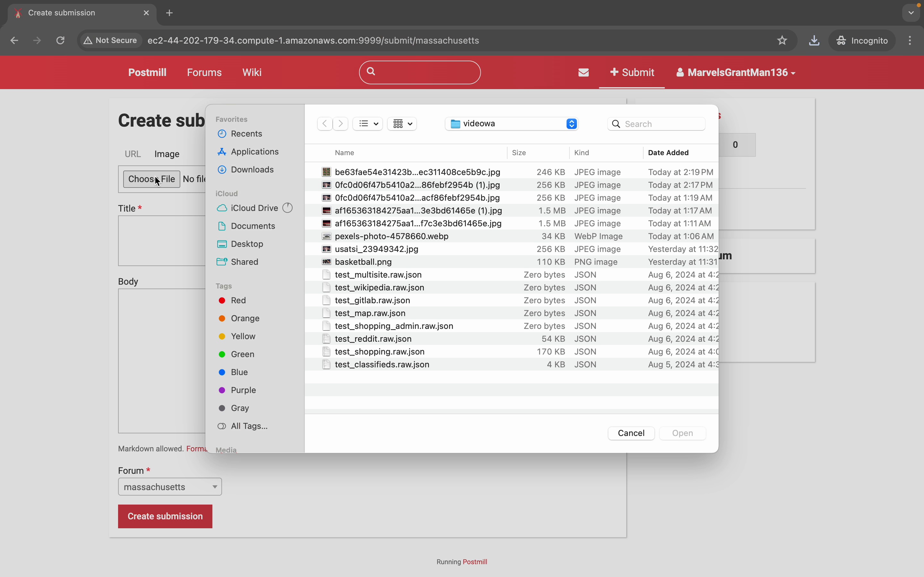This screenshot has width=924, height=577.
Task: Click the Cancel button in file dialog
Action: 631,433
